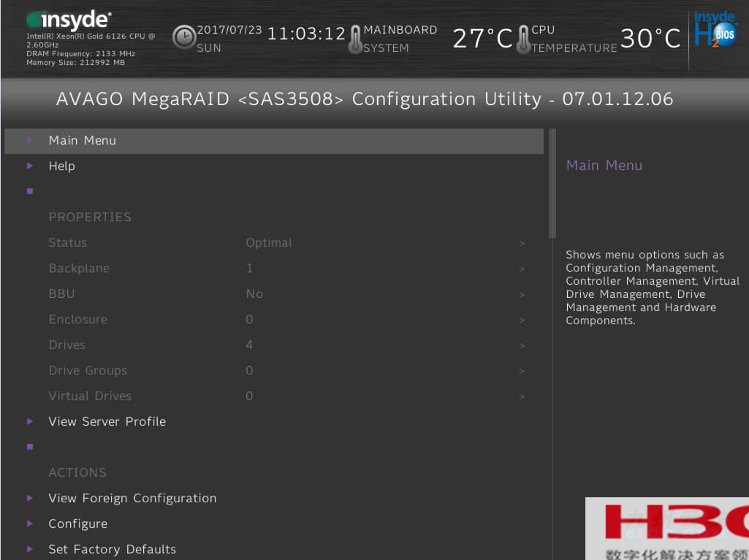Click the arrow beside Set Factory Defaults
This screenshot has height=560, width=749.
[30, 549]
